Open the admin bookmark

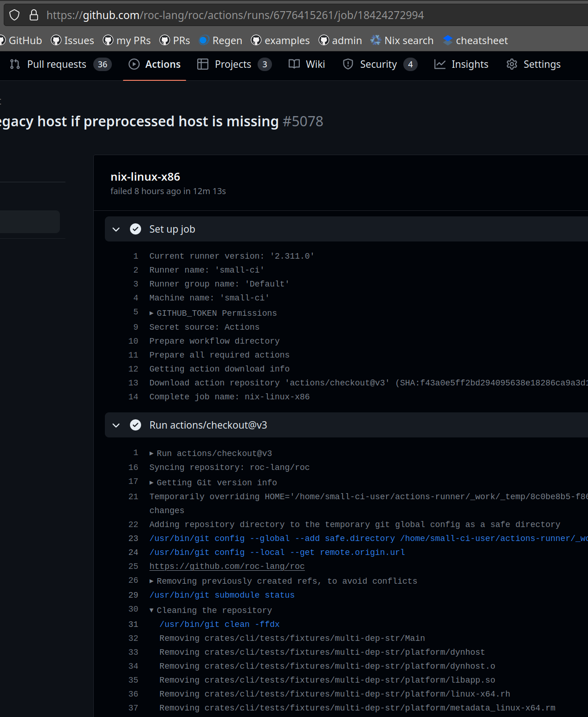coord(340,40)
